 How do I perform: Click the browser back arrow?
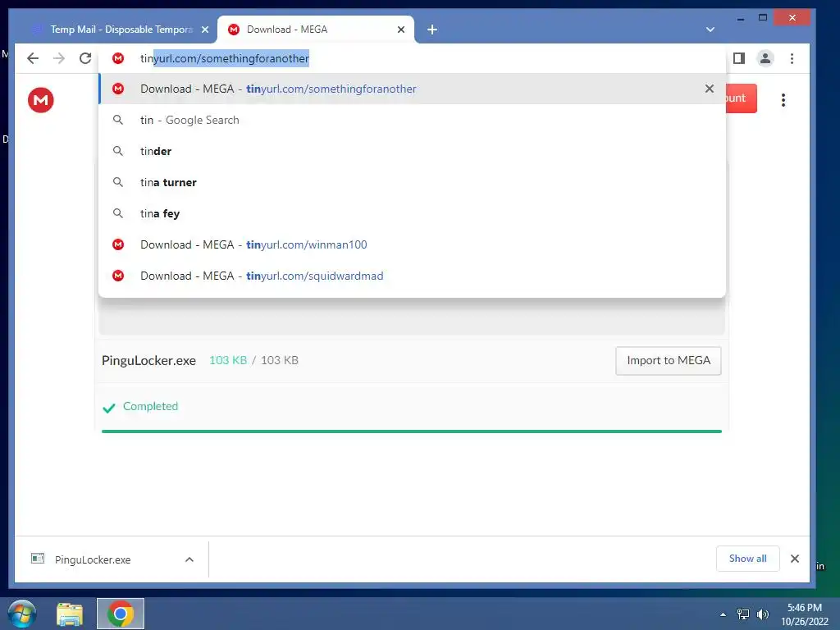click(33, 58)
